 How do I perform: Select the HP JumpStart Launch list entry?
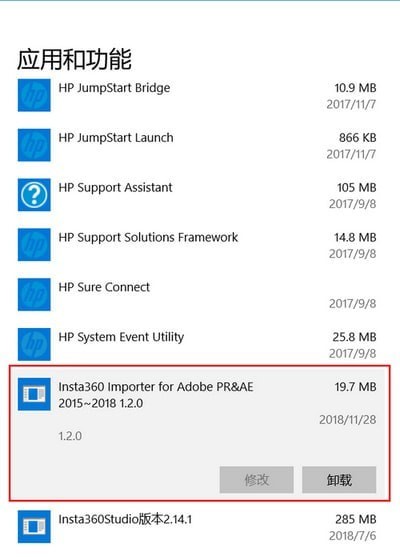pos(197,145)
